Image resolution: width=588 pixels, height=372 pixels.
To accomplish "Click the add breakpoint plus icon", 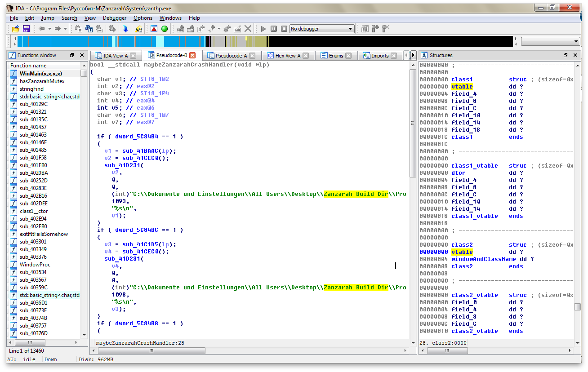I will tap(375, 29).
